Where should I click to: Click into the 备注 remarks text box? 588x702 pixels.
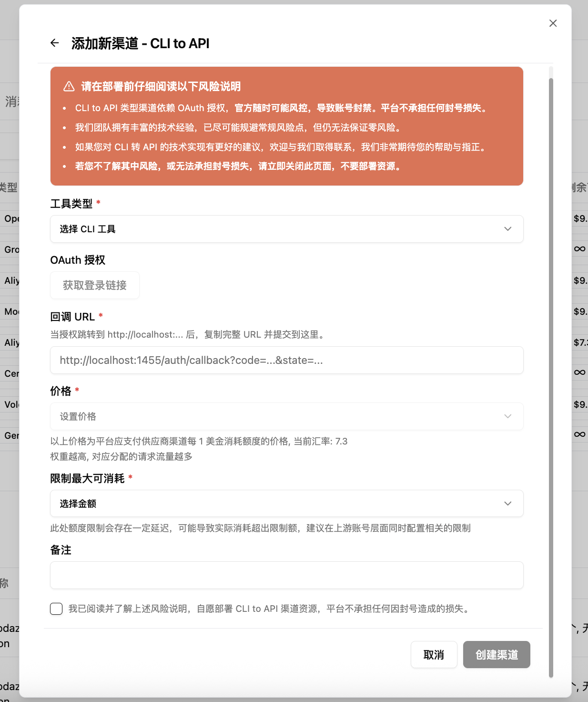(x=286, y=575)
